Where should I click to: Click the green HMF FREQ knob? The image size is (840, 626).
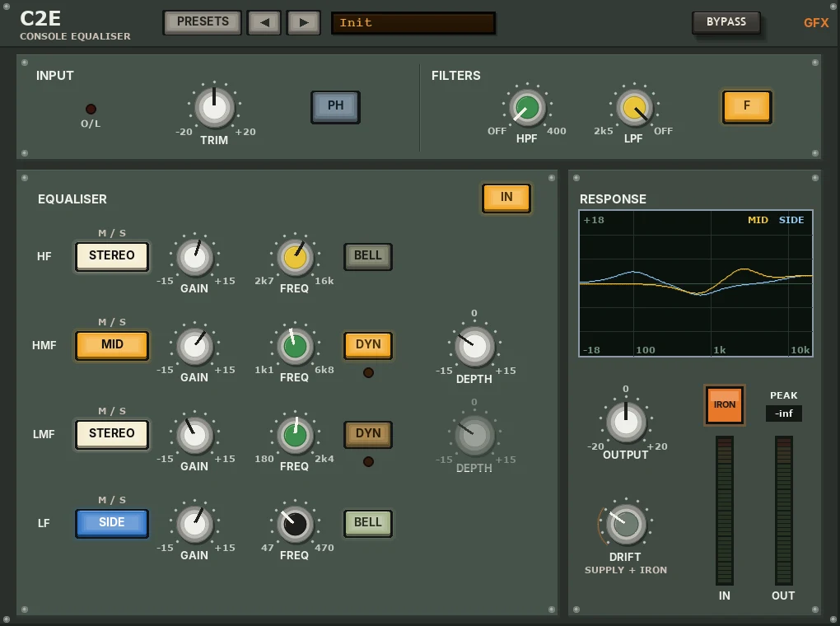tap(295, 346)
